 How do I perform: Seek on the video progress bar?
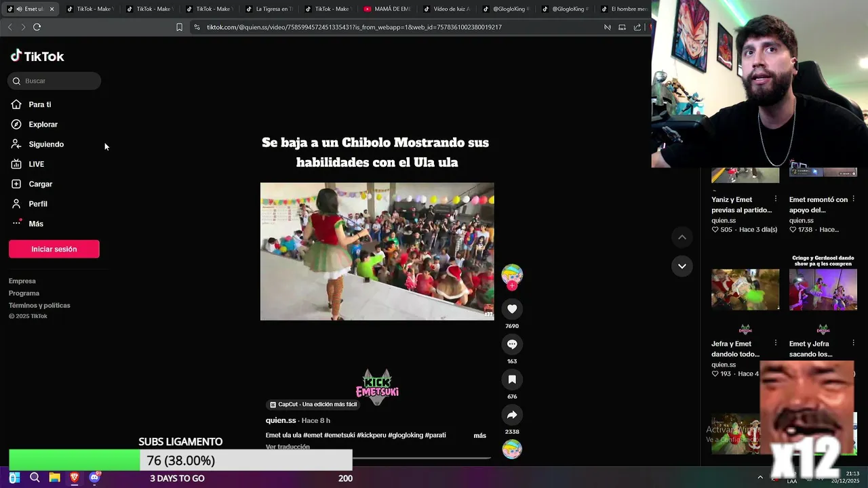point(377,458)
